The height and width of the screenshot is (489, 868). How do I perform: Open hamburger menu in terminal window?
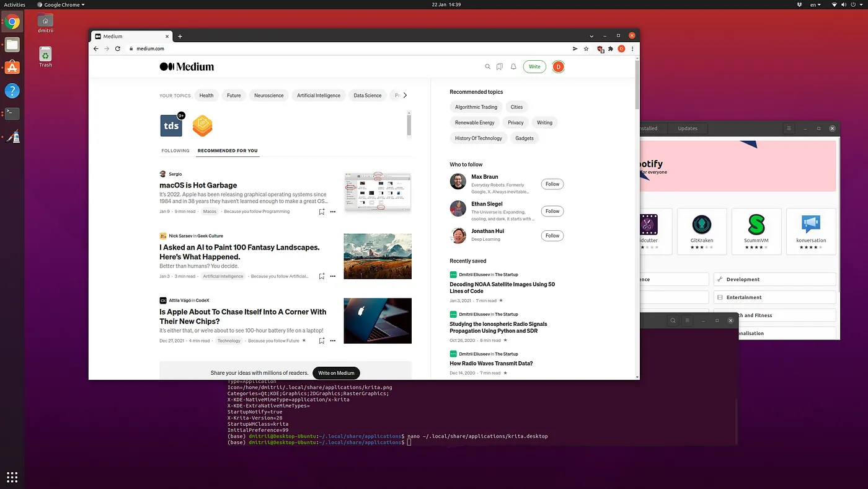coord(688,321)
